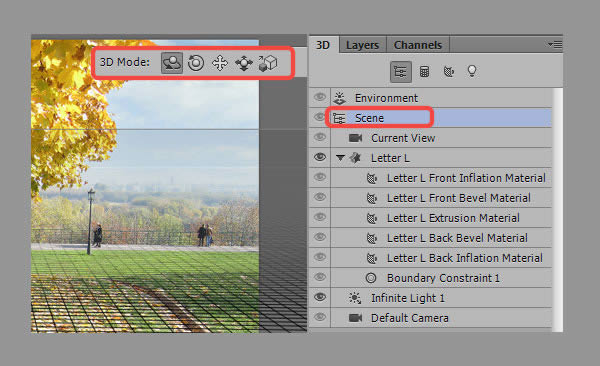
Task: Switch to the Layers tab
Action: click(x=362, y=45)
